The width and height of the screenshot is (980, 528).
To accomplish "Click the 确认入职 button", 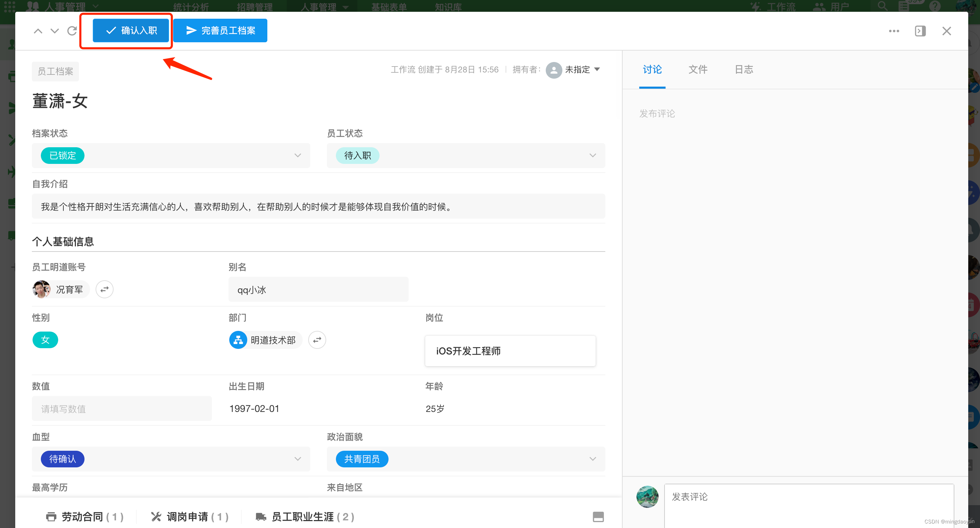I will pyautogui.click(x=131, y=30).
